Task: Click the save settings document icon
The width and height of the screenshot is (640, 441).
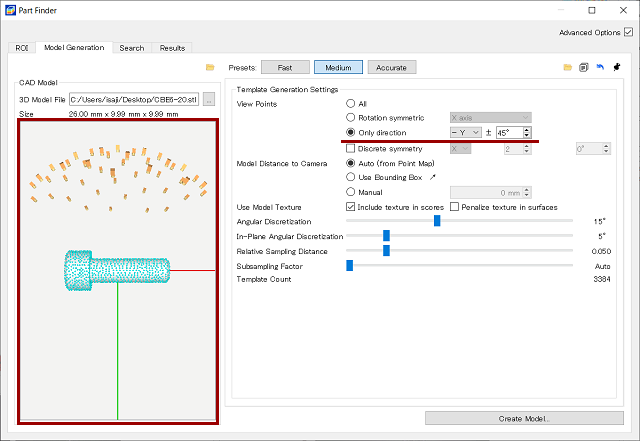Action: click(582, 67)
